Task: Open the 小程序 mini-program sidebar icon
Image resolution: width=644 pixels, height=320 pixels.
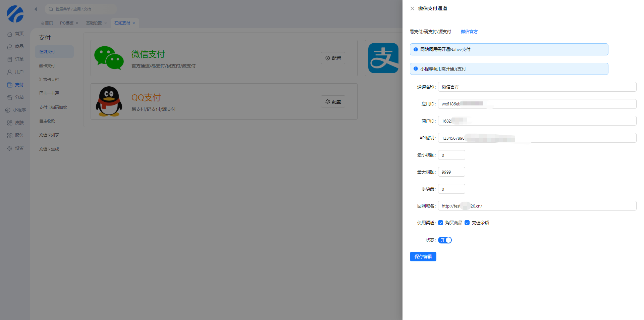Action: point(8,110)
